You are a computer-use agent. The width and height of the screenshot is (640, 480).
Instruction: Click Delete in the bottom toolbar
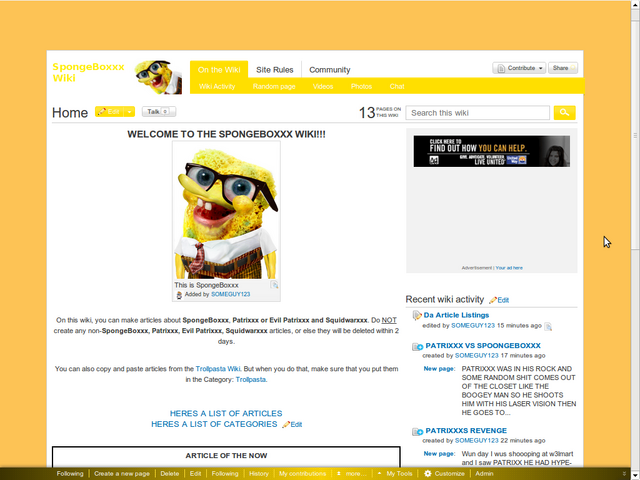coord(169,473)
